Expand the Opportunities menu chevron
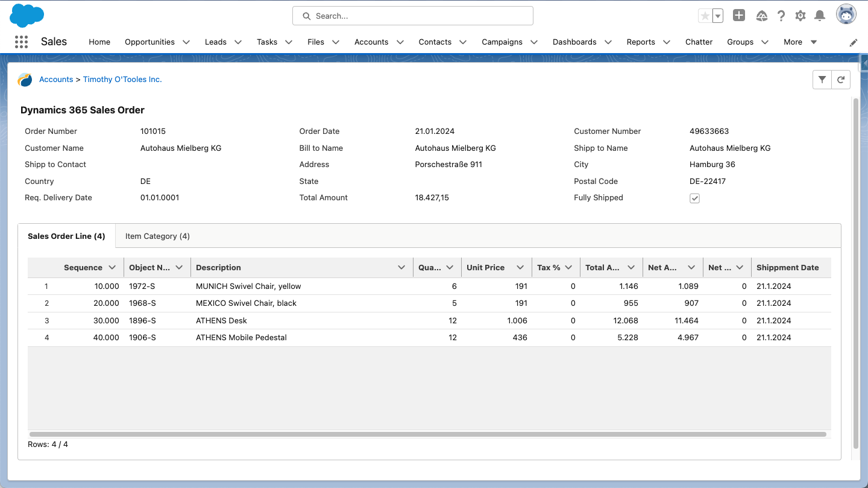This screenshot has height=488, width=868. point(186,42)
